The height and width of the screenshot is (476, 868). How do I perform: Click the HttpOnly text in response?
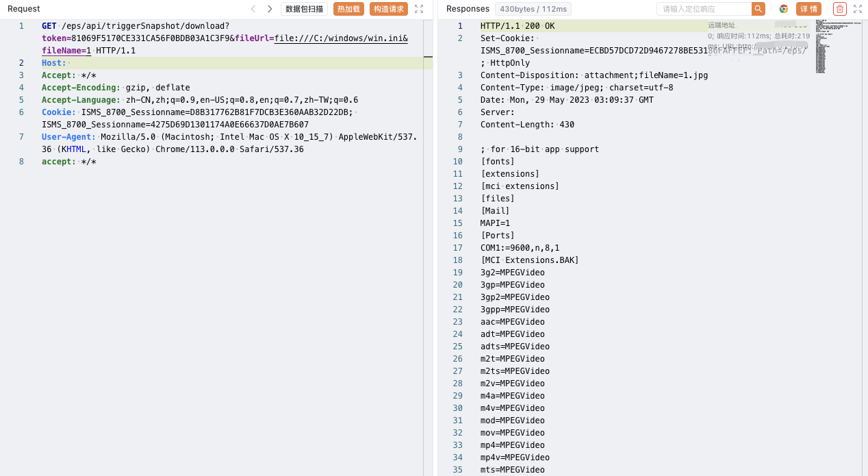pos(510,63)
